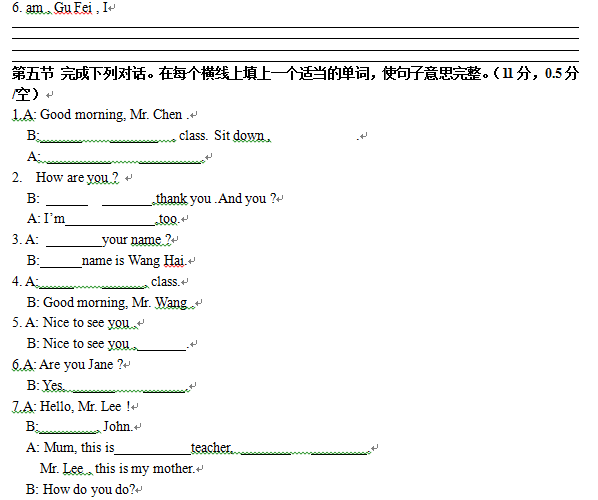
Task: Click the blank between 'this is' and 'teacher'
Action: (153, 452)
